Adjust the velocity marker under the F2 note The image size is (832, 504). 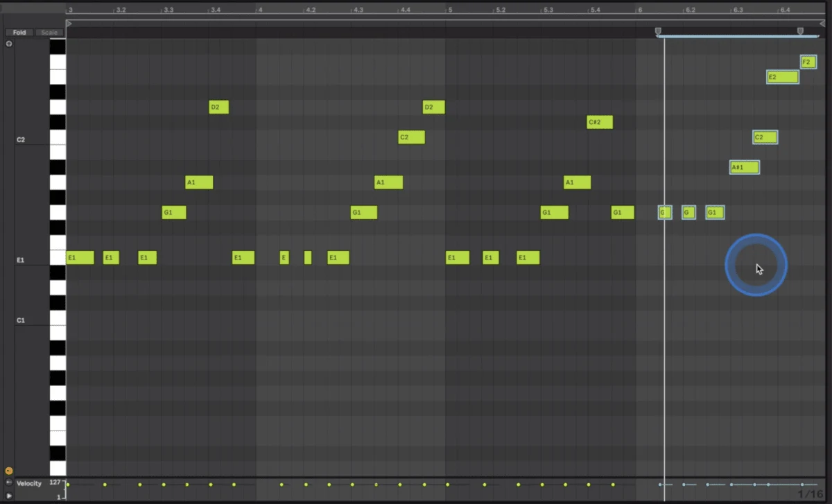pos(801,485)
